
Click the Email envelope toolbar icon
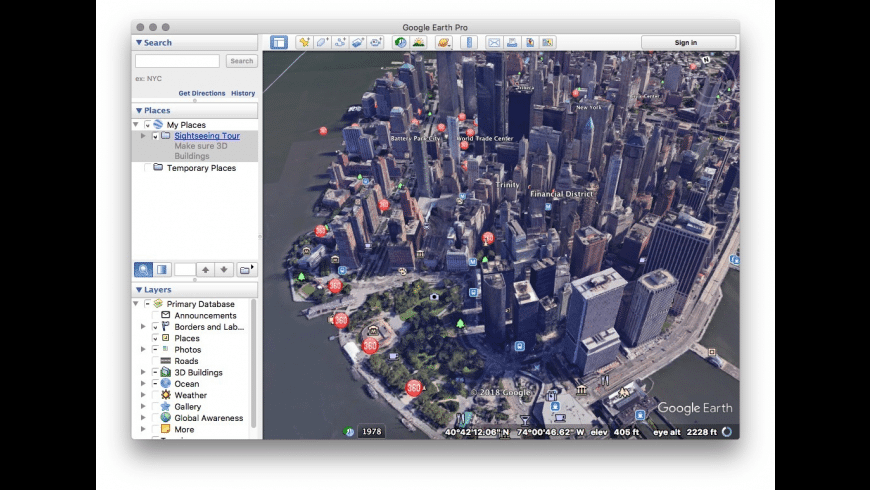[493, 42]
